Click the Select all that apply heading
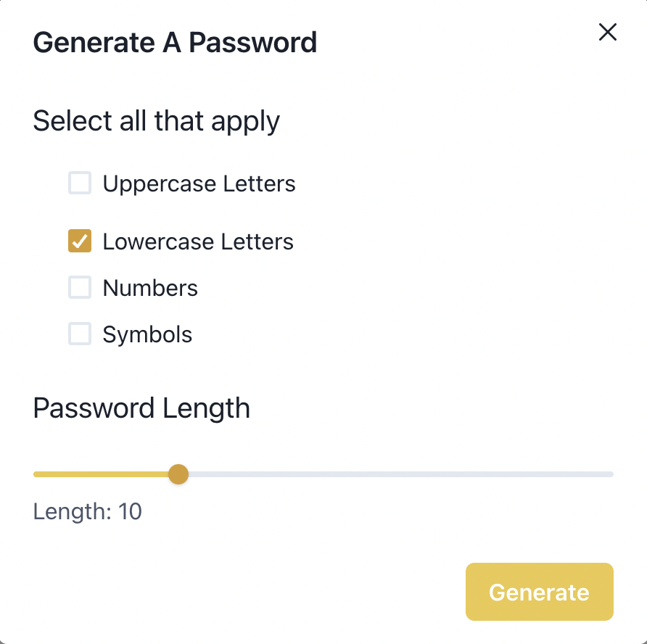The width and height of the screenshot is (647, 644). click(x=157, y=121)
